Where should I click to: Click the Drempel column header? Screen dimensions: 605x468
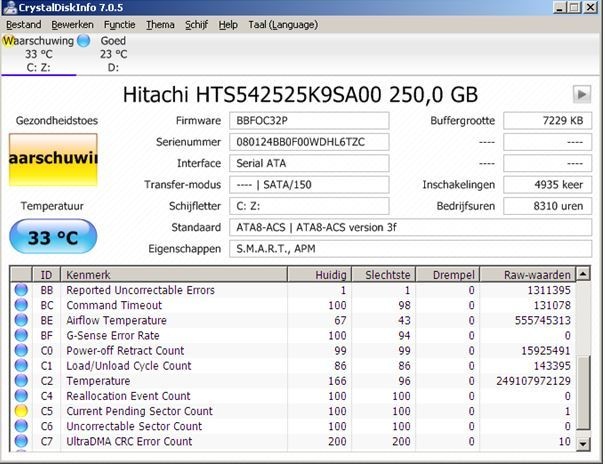click(448, 275)
